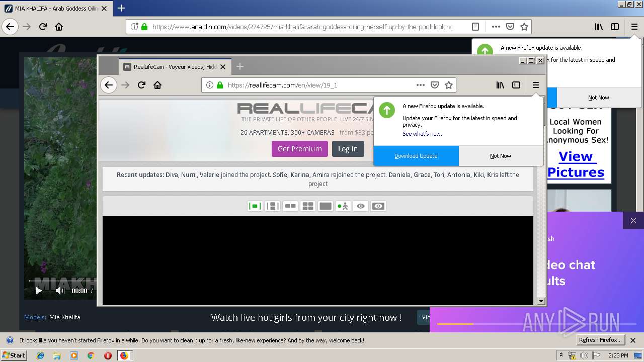Image resolution: width=644 pixels, height=362 pixels.
Task: Show site information icon for reallifecam.com
Action: point(210,85)
